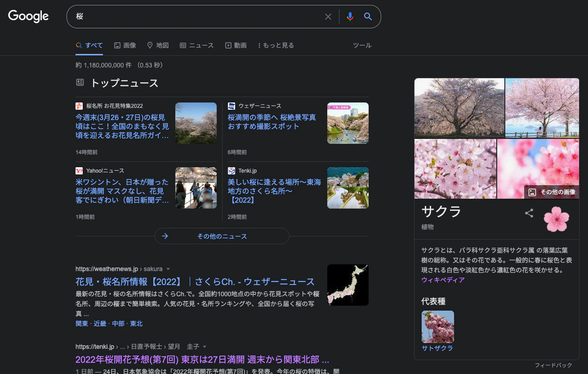The height and width of the screenshot is (374, 588).
Task: Open the 2022年桜開花予想(第7回) result
Action: point(202,360)
